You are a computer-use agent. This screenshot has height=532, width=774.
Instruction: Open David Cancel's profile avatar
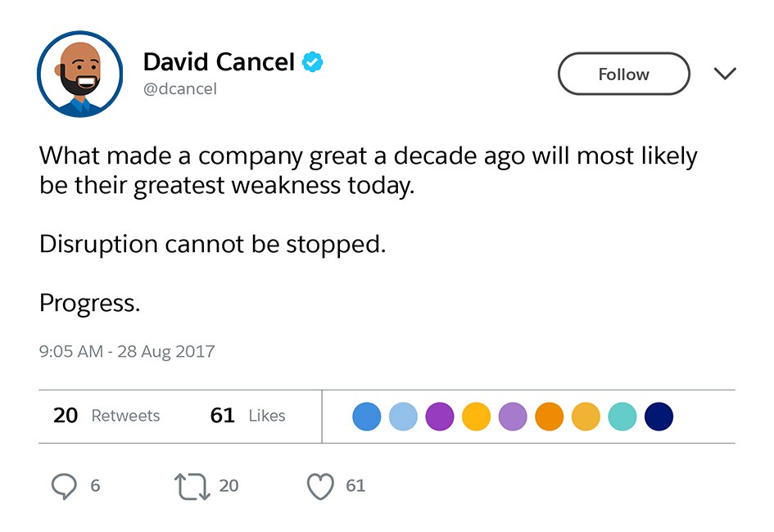coord(80,74)
